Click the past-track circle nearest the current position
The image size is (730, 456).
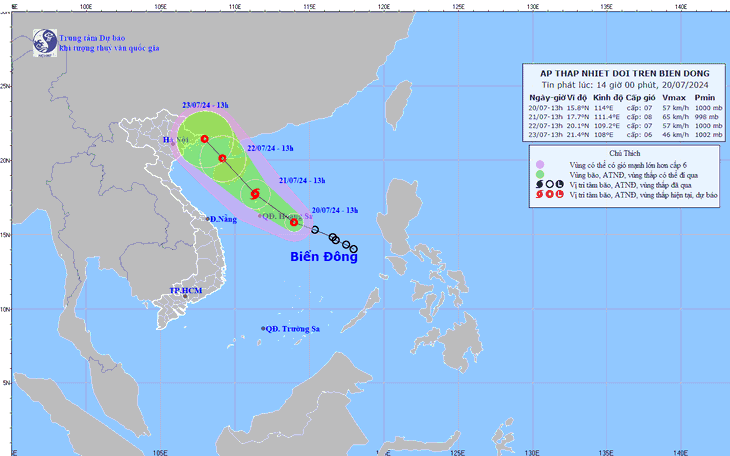(x=315, y=230)
